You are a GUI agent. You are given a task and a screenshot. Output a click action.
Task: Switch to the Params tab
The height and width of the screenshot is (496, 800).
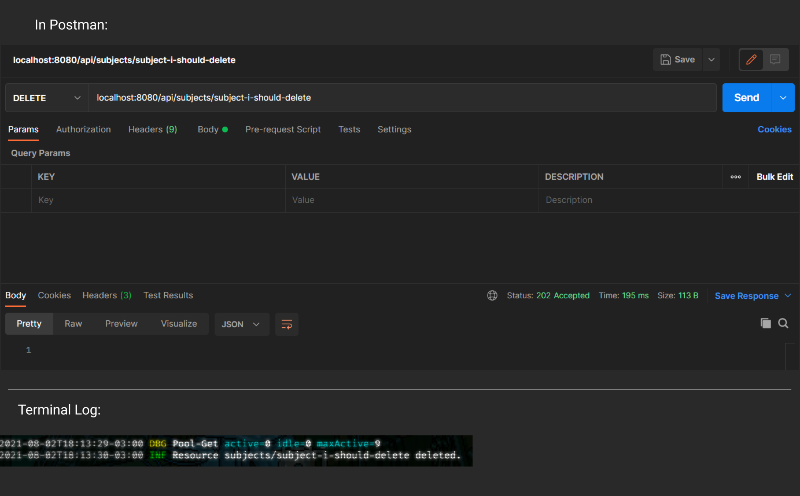point(23,130)
